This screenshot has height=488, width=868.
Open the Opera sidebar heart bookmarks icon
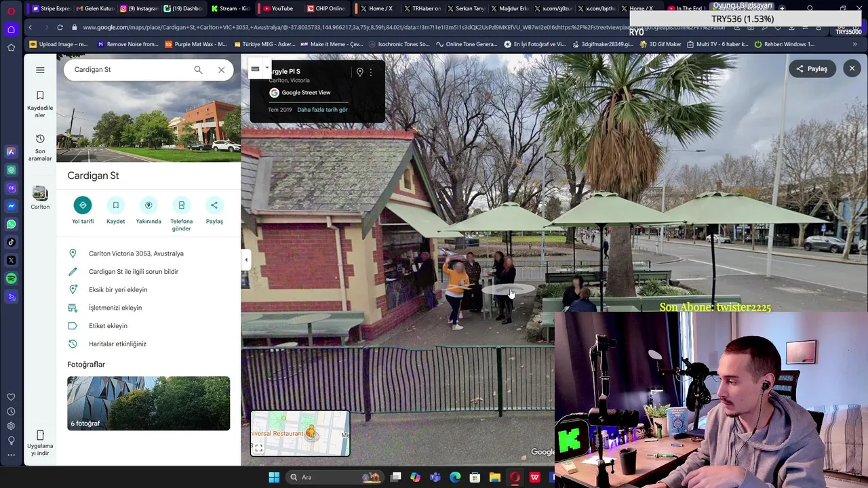[11, 397]
